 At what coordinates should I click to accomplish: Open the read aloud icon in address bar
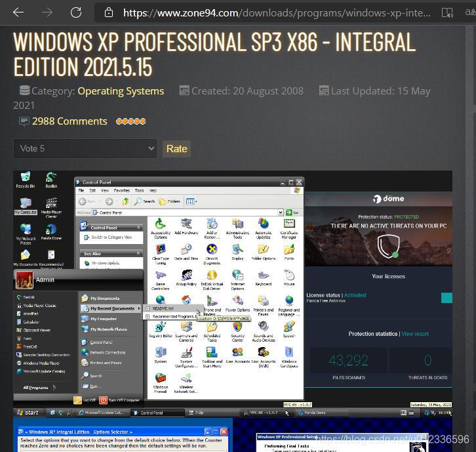(447, 12)
